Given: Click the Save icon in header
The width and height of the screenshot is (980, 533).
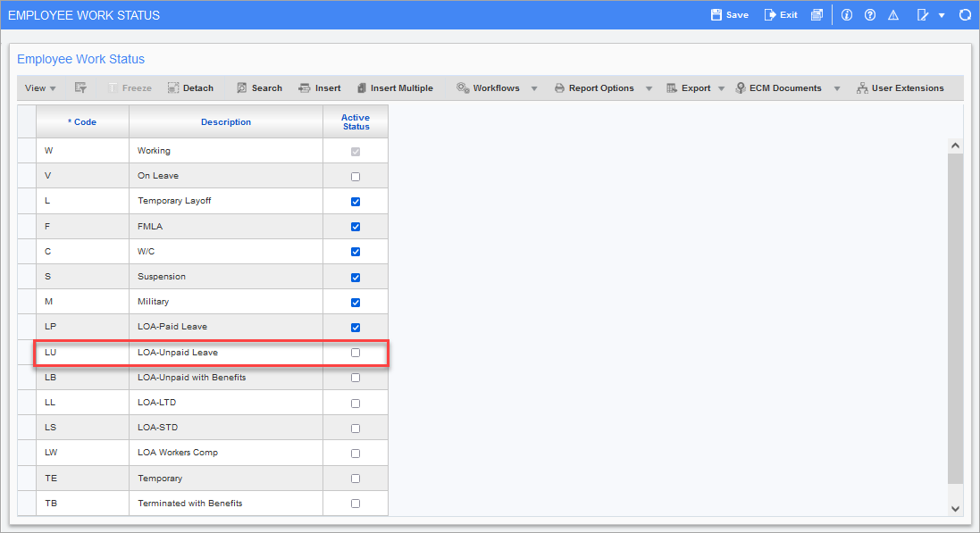Looking at the screenshot, I should pyautogui.click(x=716, y=15).
